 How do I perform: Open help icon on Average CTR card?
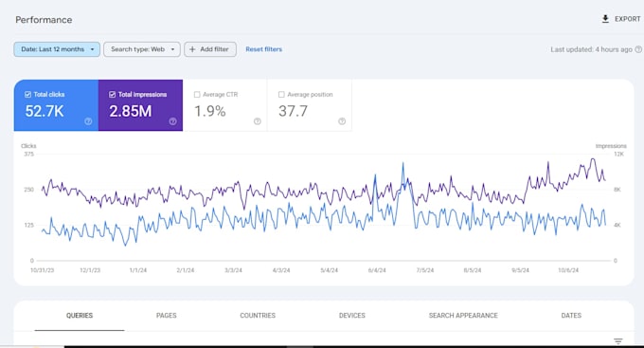coord(258,121)
